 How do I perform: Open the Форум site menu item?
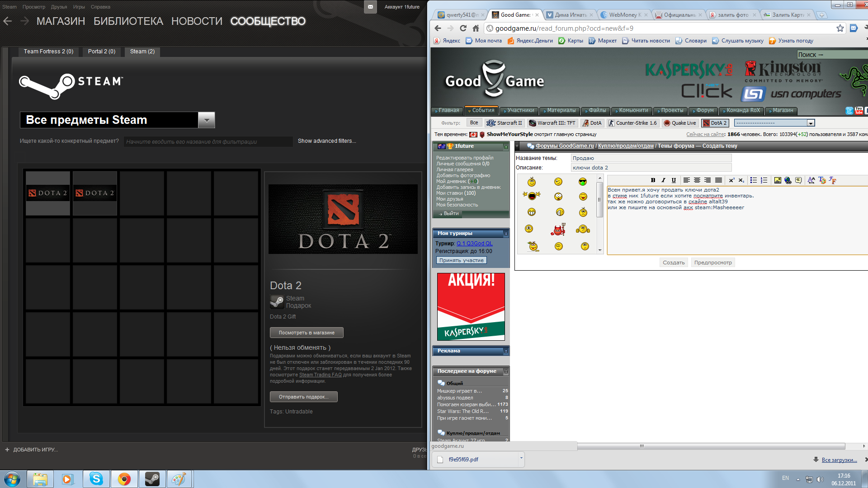tap(703, 110)
